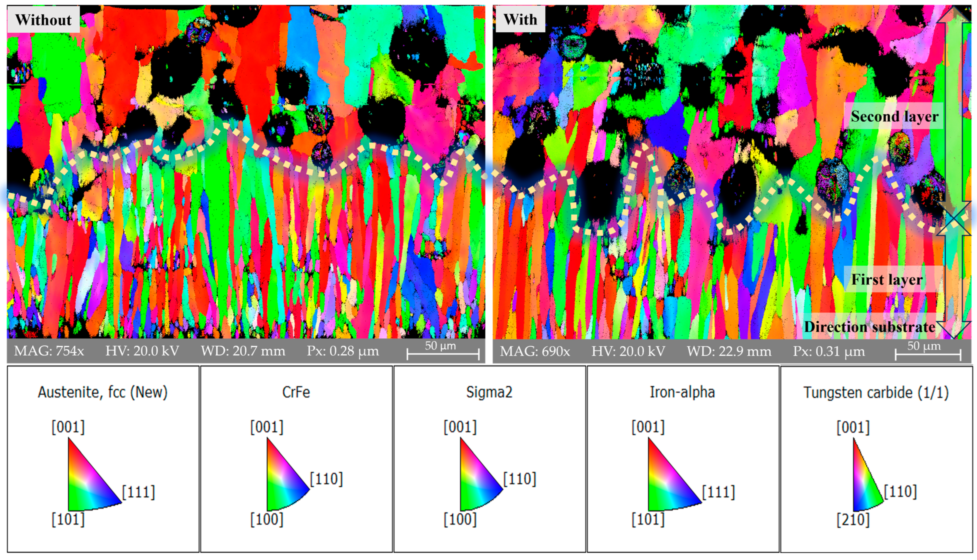Click the 'MAG: 690x' text

(x=535, y=351)
